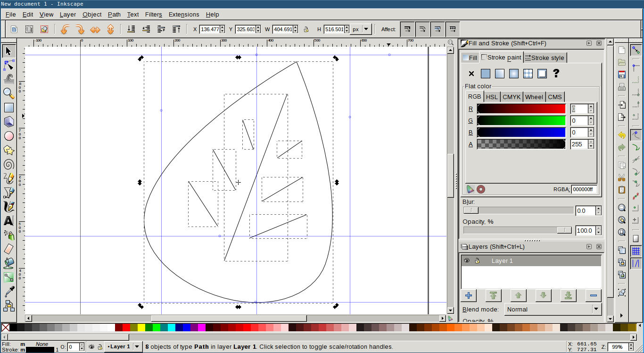Flip selected objects horizontally

click(95, 29)
